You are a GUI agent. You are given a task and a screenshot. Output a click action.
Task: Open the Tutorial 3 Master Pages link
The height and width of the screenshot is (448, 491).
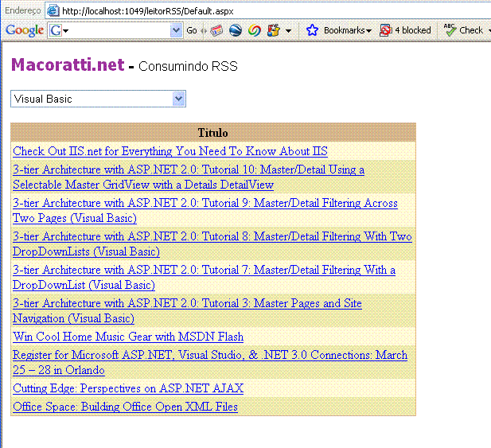coord(187,311)
